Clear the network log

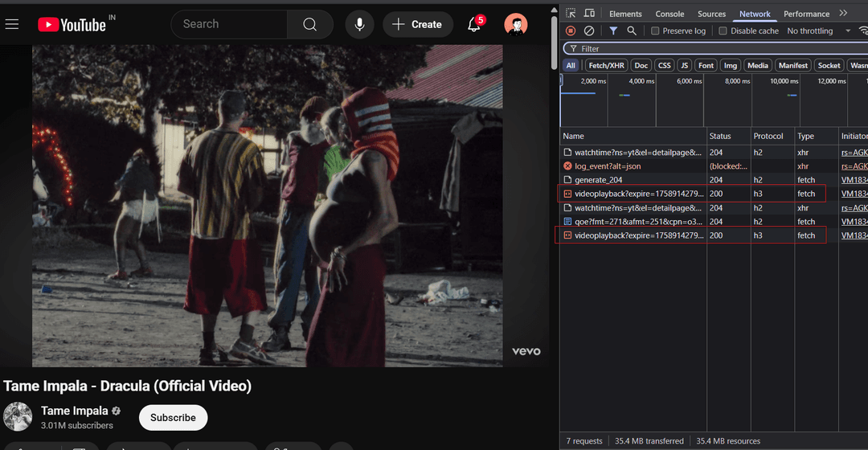589,31
